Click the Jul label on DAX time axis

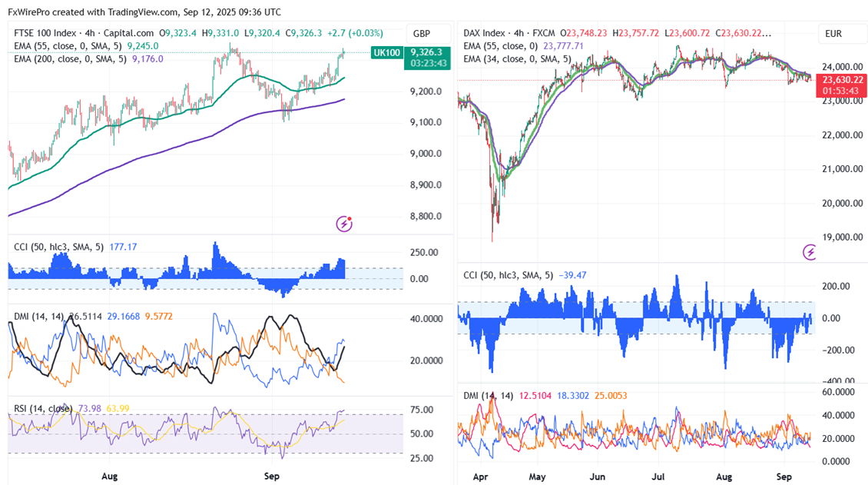(x=658, y=477)
